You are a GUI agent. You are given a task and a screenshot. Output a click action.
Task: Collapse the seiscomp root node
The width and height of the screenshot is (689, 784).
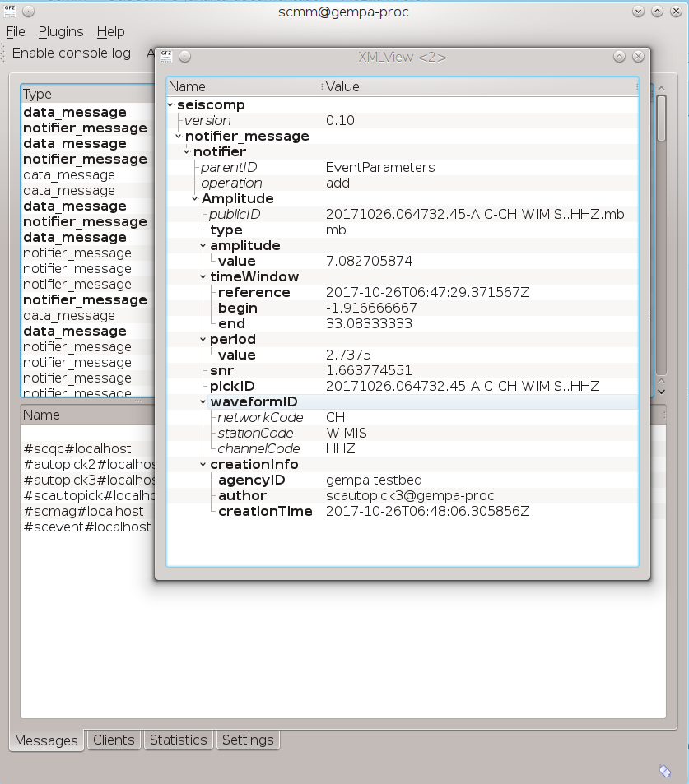pyautogui.click(x=170, y=104)
